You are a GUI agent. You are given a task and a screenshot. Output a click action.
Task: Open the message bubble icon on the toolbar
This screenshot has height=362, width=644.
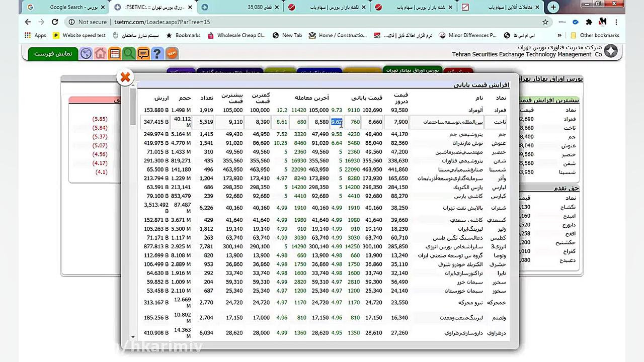pyautogui.click(x=143, y=53)
